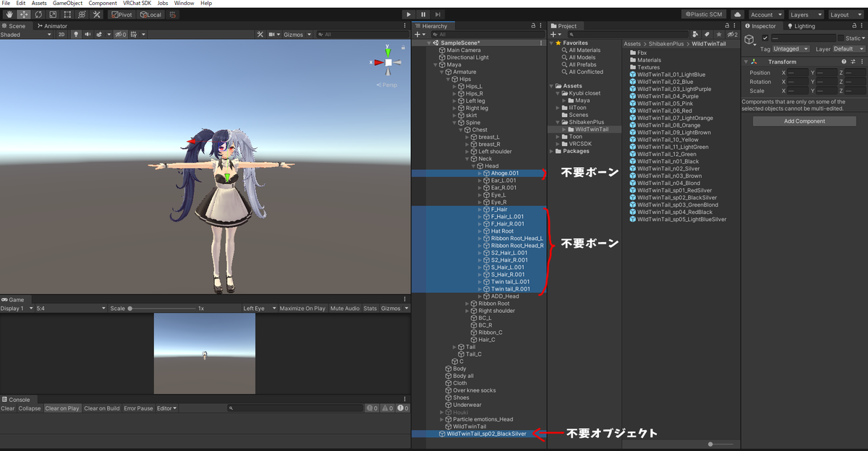
Task: Add new asset with Project plus button
Action: point(555,35)
